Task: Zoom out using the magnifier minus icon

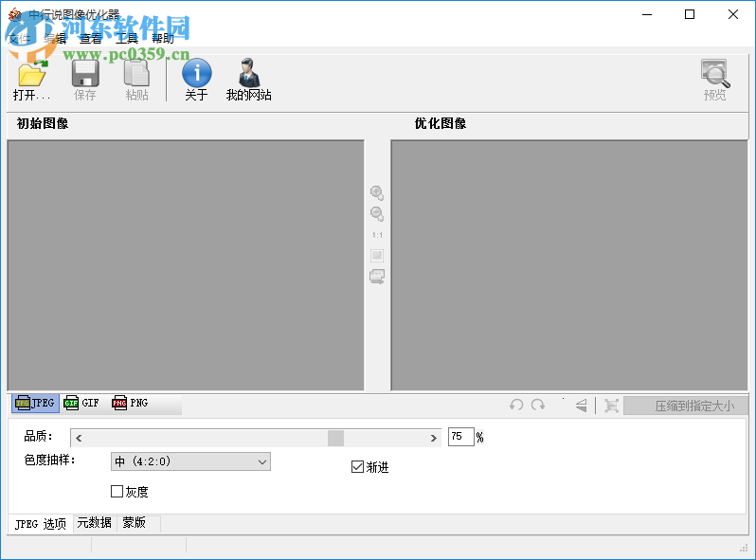Action: point(377,214)
